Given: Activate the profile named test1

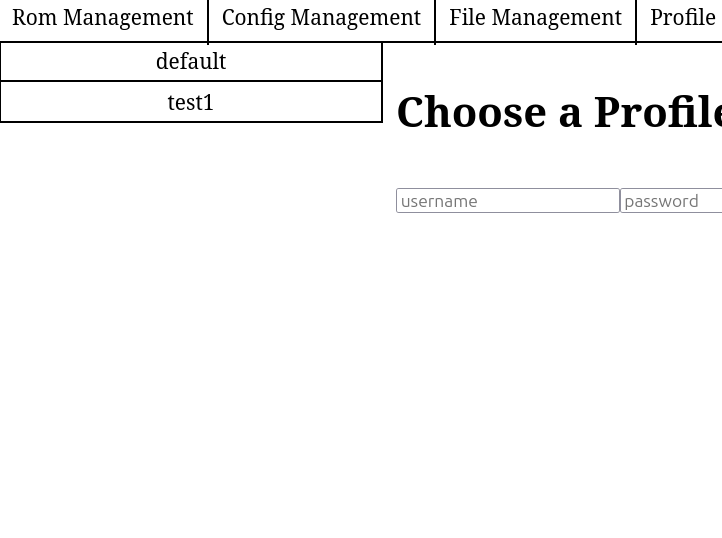Looking at the screenshot, I should [x=191, y=102].
